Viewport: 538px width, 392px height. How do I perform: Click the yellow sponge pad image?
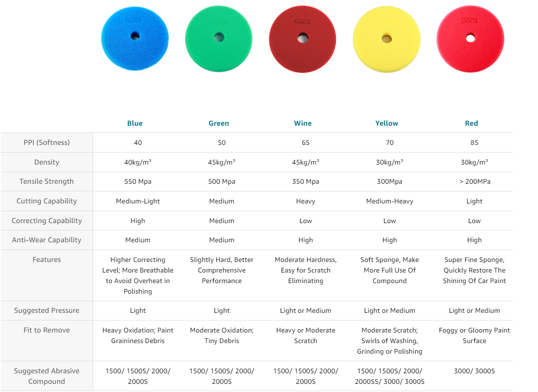386,38
